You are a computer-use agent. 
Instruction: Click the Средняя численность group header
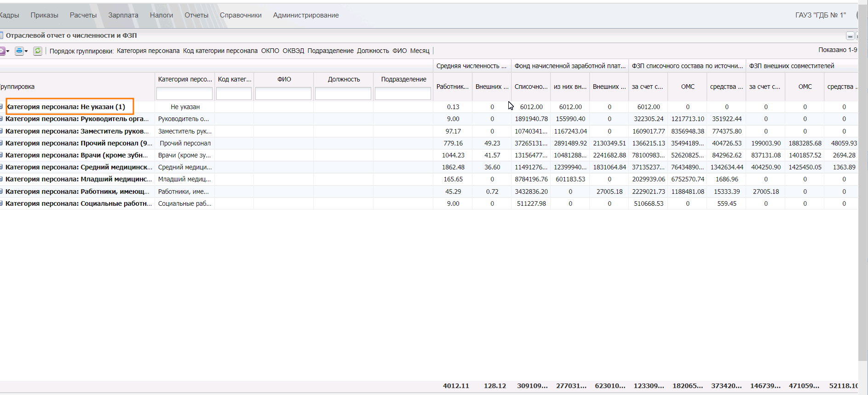(472, 66)
